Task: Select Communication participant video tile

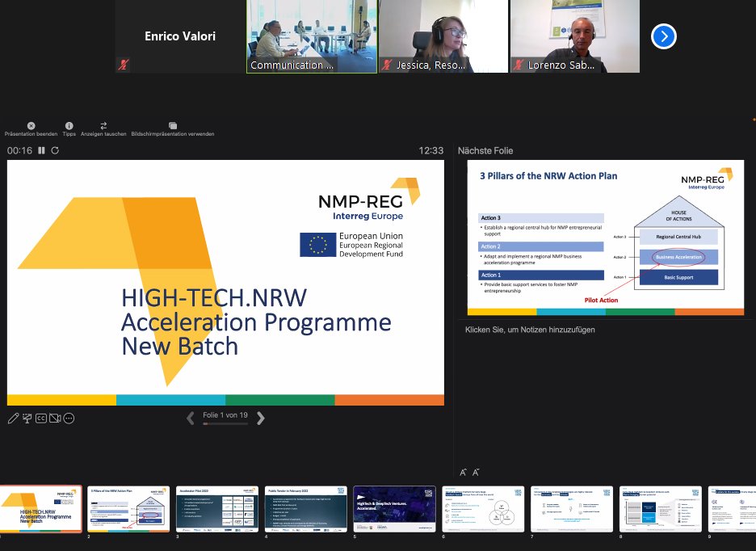Action: pyautogui.click(x=312, y=36)
